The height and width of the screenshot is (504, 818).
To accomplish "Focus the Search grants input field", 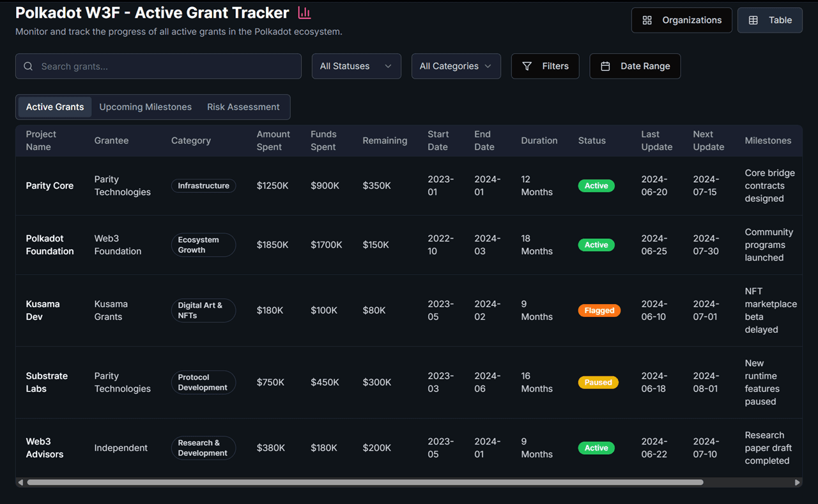I will tap(166, 66).
